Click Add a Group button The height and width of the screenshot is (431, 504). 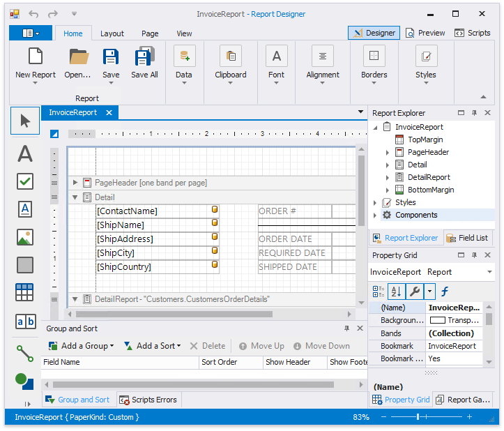tap(80, 346)
